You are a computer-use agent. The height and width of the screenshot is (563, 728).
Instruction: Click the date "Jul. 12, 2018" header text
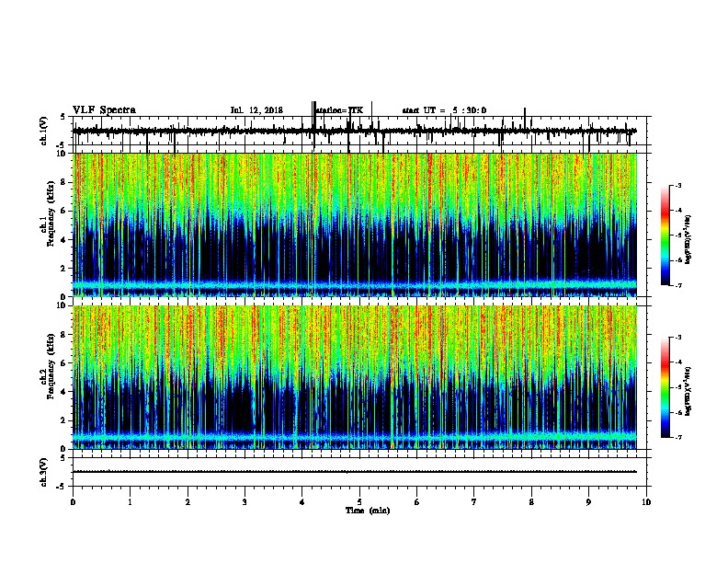[256, 110]
